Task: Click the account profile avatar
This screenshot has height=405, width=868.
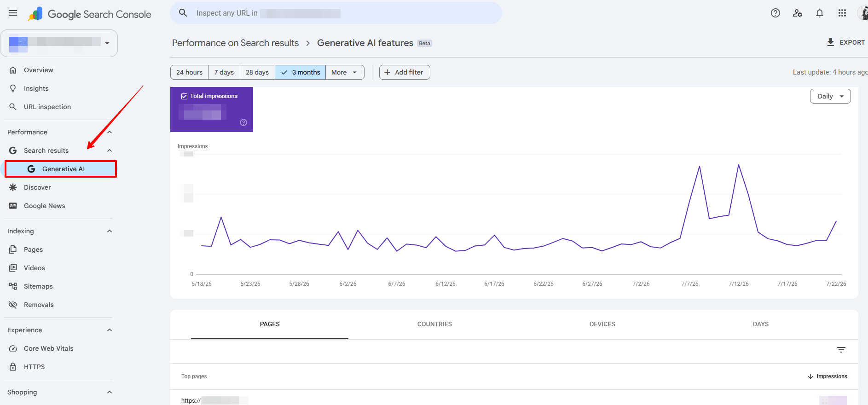Action: [863, 13]
